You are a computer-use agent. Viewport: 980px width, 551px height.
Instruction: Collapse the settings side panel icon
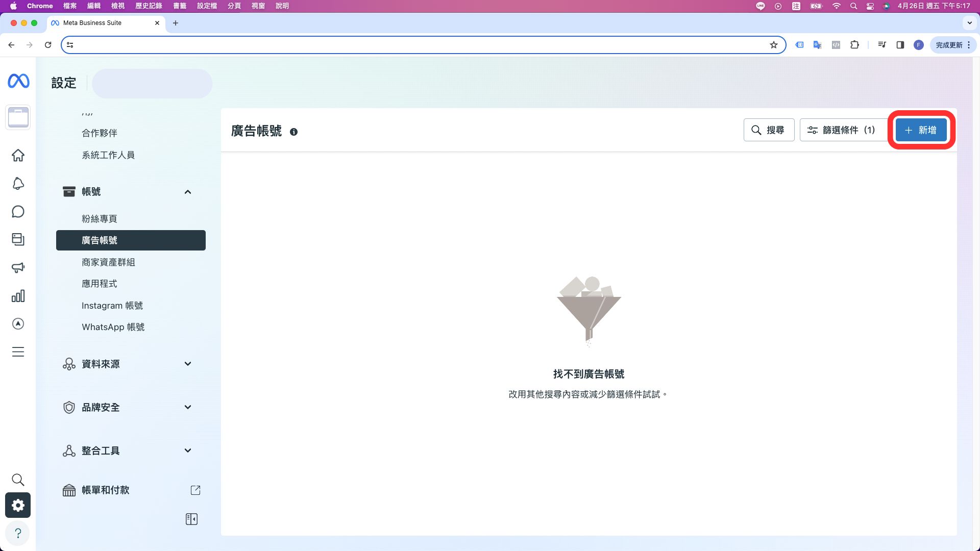(191, 519)
